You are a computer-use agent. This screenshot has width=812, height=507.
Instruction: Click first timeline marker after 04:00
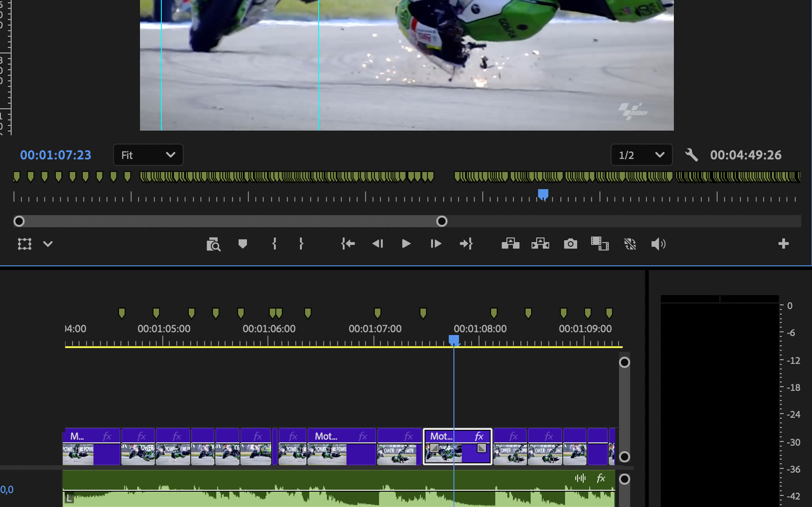pos(122,313)
